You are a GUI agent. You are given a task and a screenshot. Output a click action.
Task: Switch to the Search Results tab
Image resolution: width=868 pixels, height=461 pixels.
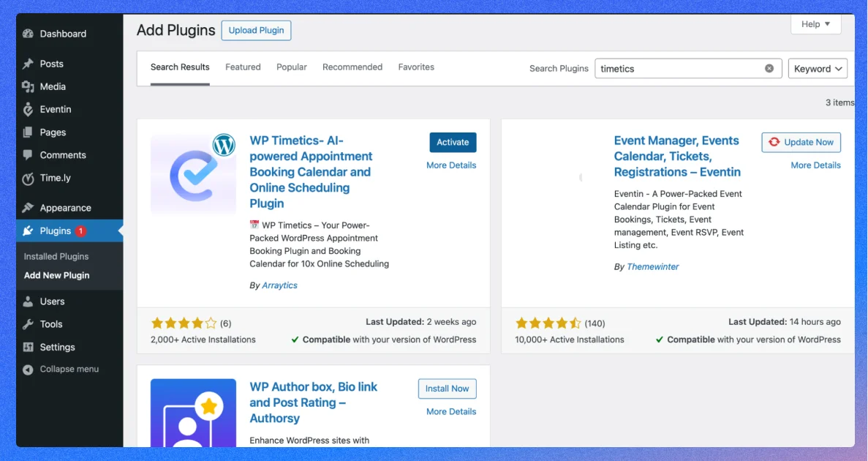coord(180,67)
